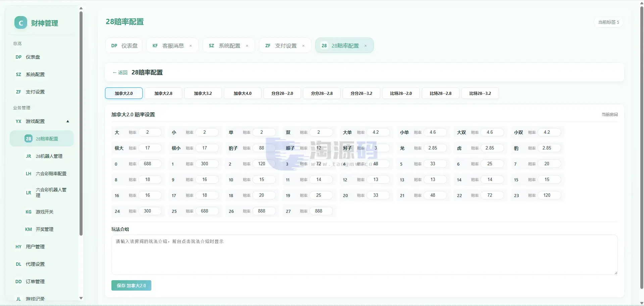Collapse the 游戏配置 menu arrow
The width and height of the screenshot is (644, 306).
point(68,121)
